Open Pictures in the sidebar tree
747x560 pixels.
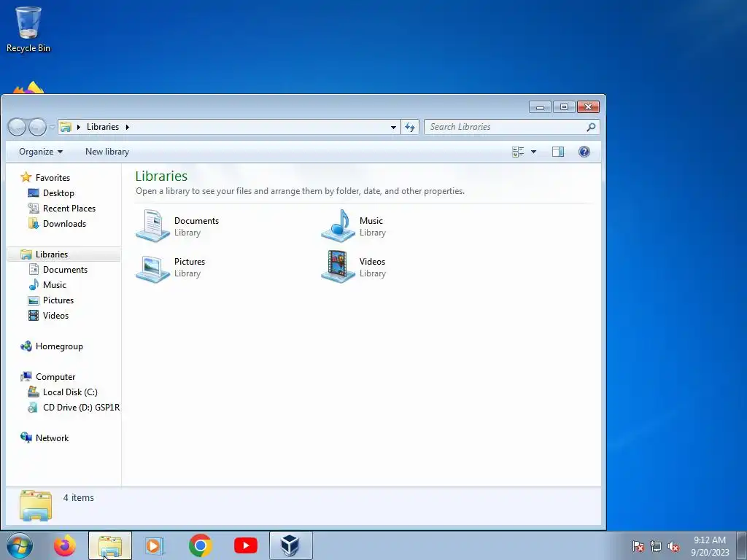coord(58,300)
